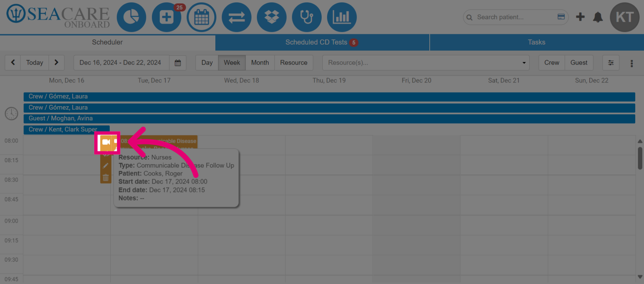Click the Thu, Dec 19 column header
Viewport: 644px width, 284px height.
click(x=329, y=80)
